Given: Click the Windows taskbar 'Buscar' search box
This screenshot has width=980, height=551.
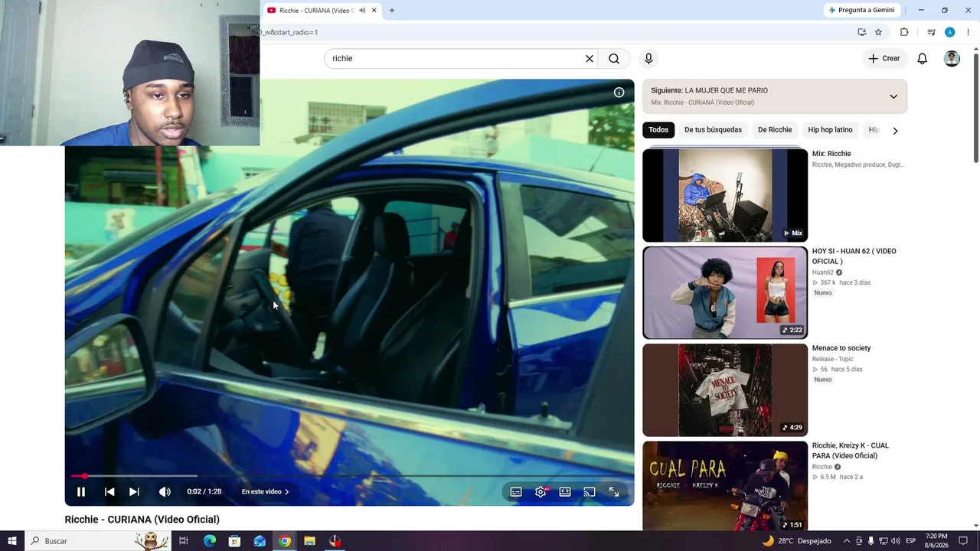Looking at the screenshot, I should coord(98,541).
